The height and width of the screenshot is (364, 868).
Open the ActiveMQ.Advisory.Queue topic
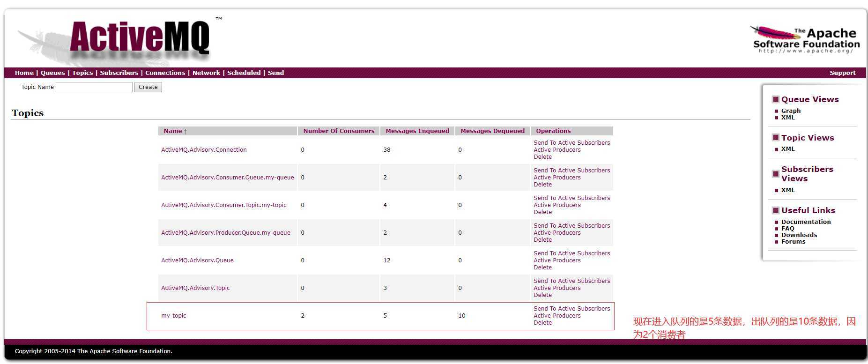click(x=197, y=260)
